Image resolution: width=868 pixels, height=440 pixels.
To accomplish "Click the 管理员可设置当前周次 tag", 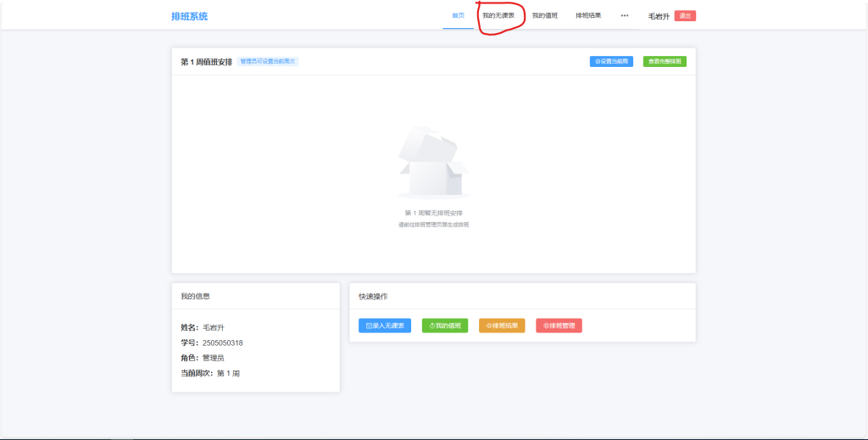I will coord(268,61).
